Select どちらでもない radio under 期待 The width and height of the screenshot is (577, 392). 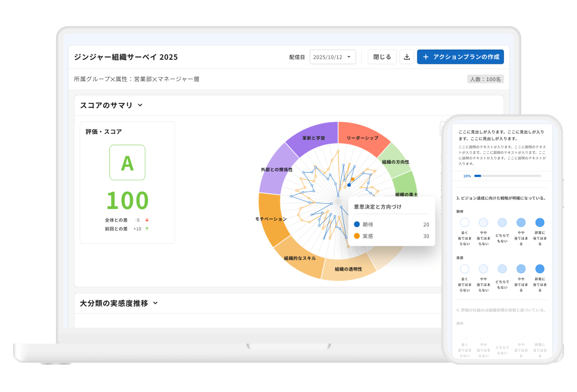tap(502, 223)
